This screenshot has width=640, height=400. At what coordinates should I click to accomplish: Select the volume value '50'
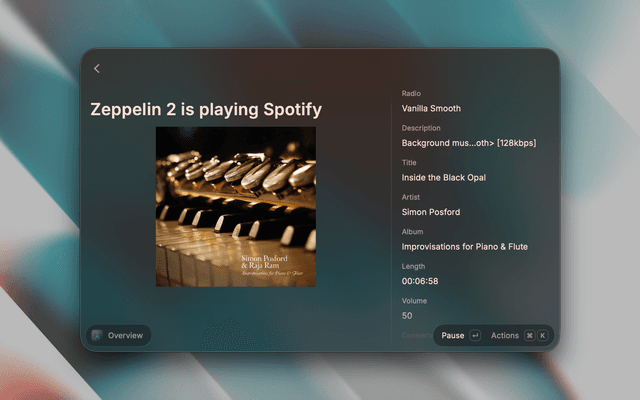click(407, 316)
